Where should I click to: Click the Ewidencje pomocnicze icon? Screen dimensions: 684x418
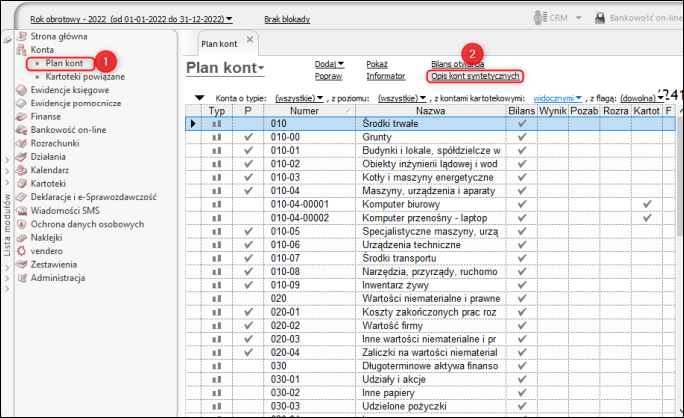click(x=21, y=103)
